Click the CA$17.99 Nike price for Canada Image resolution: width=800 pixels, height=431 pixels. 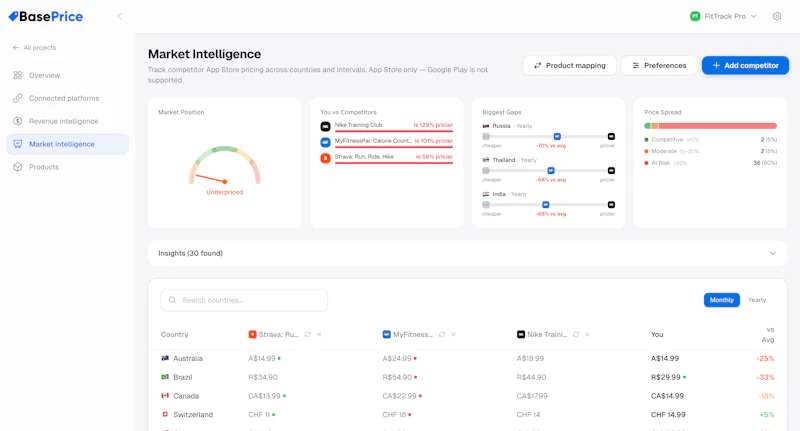pos(532,396)
